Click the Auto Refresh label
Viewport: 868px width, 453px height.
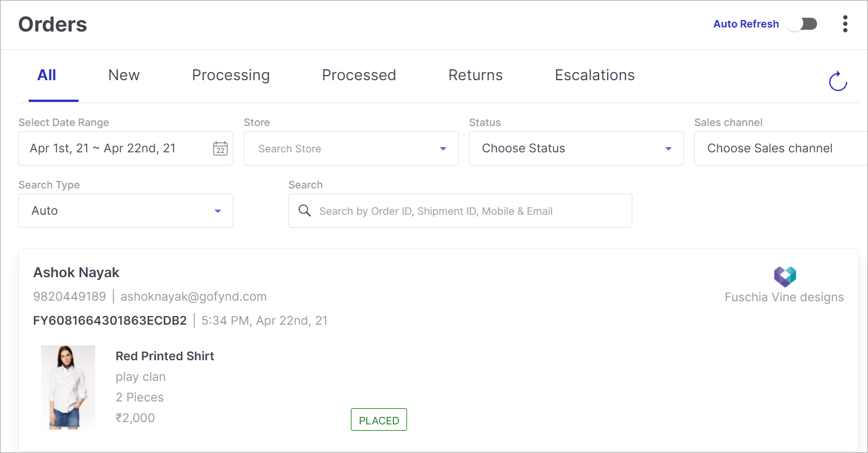[x=746, y=24]
